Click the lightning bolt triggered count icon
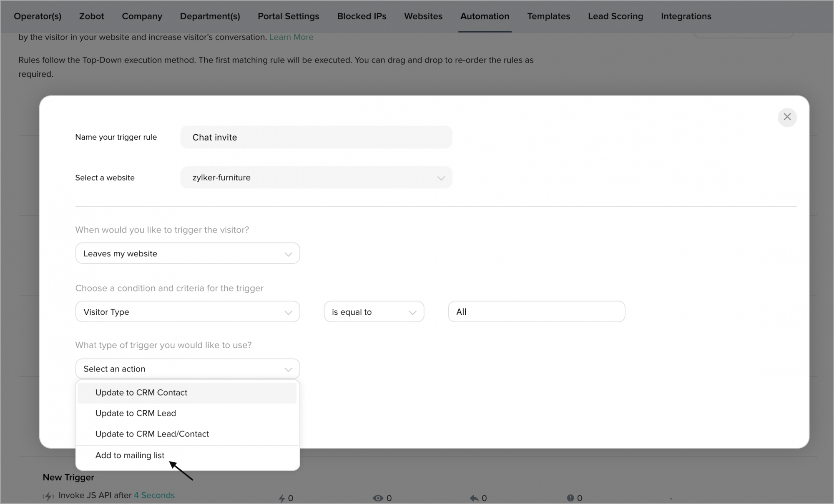This screenshot has height=504, width=834. tap(282, 498)
